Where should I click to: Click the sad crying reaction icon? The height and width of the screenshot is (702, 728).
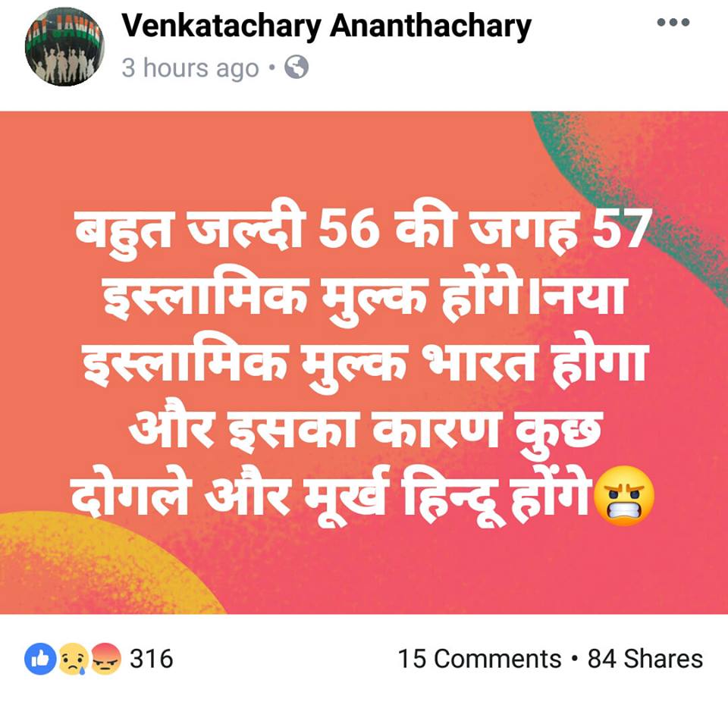coord(73,659)
